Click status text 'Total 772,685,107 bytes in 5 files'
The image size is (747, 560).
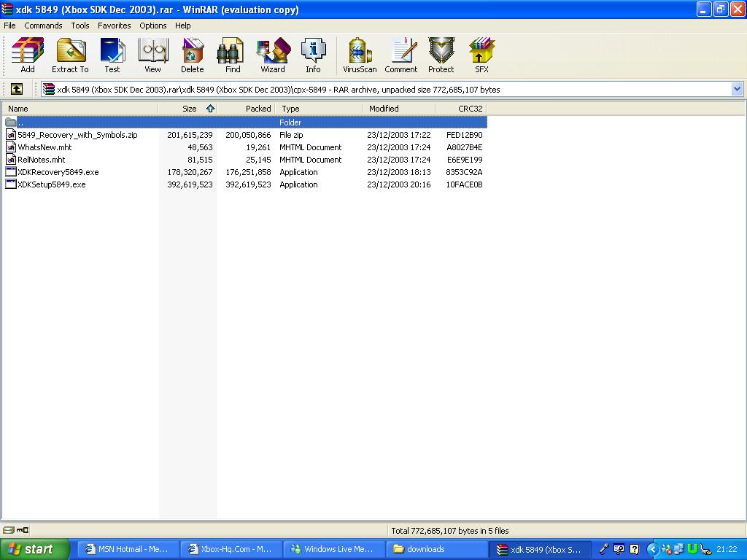pos(449,531)
